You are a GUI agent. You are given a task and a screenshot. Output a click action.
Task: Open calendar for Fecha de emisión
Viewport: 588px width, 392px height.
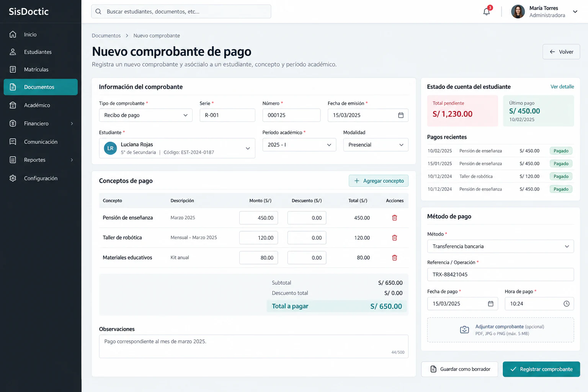click(401, 115)
